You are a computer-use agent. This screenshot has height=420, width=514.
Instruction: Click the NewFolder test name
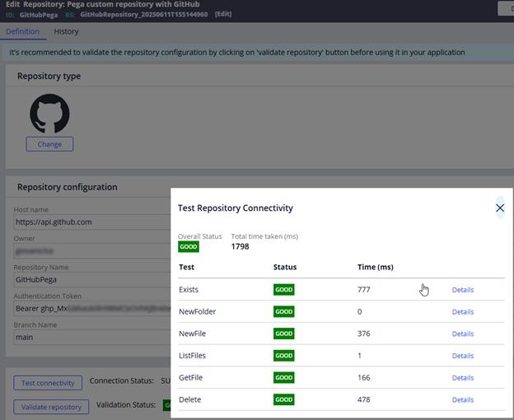198,311
